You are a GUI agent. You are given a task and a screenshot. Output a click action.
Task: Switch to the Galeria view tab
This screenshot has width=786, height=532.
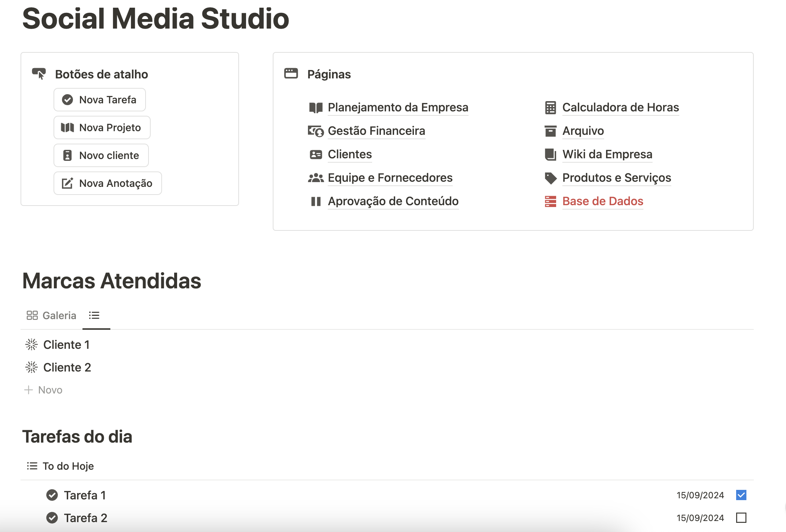(52, 315)
